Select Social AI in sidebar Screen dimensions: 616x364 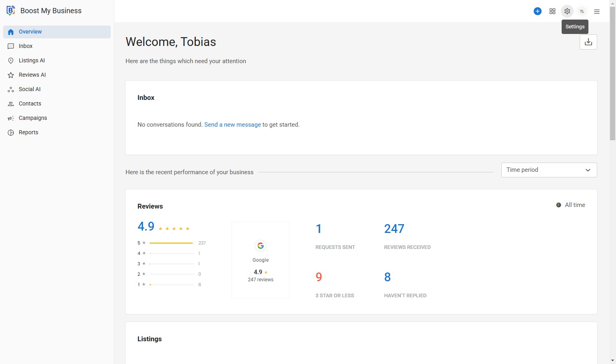(x=30, y=89)
